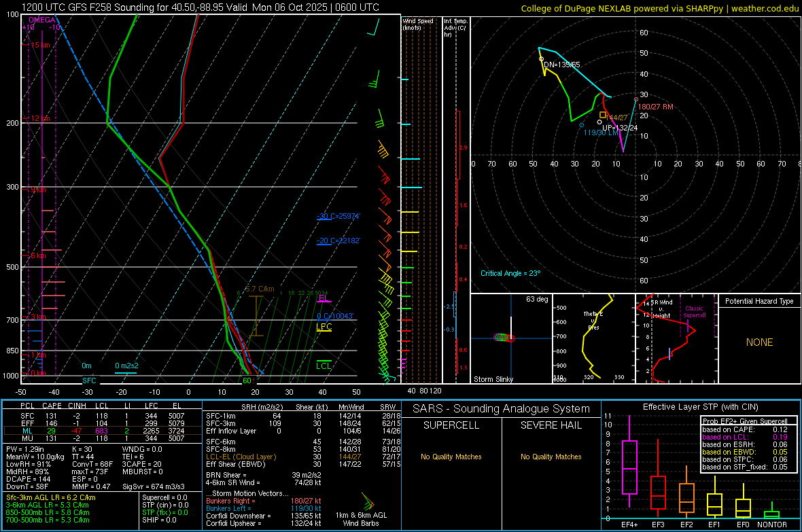Click the Critical Angle = 23° text

(510, 273)
